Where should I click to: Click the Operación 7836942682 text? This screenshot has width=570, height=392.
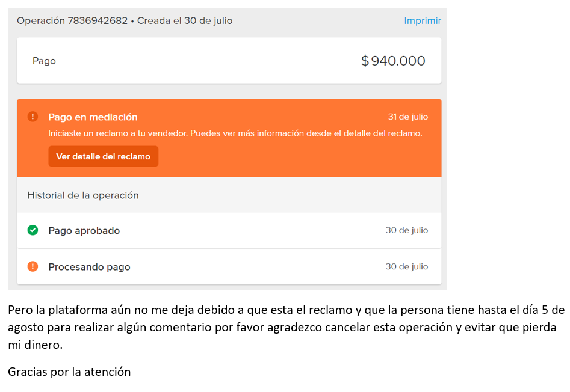click(x=72, y=20)
